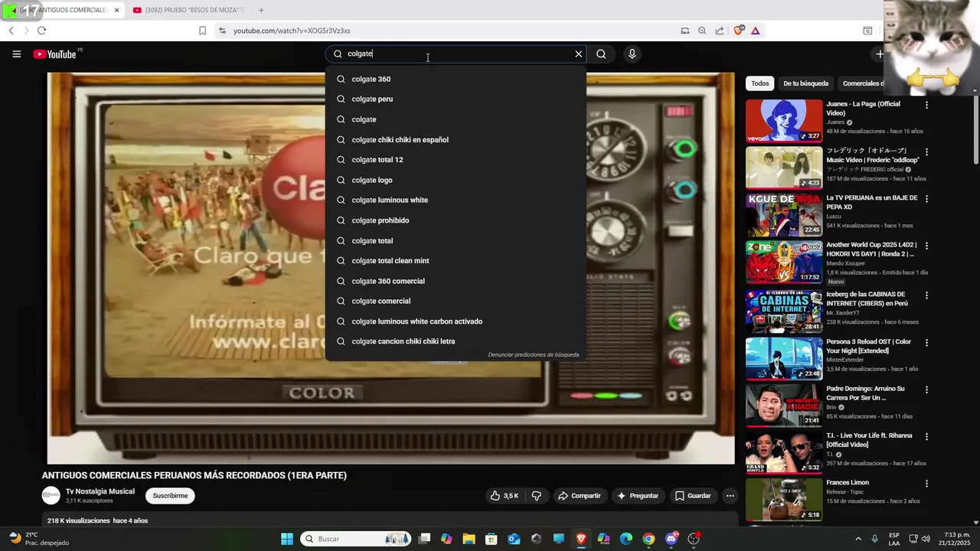Dislike the video with thumbs down
Image resolution: width=980 pixels, height=551 pixels.
click(x=536, y=496)
